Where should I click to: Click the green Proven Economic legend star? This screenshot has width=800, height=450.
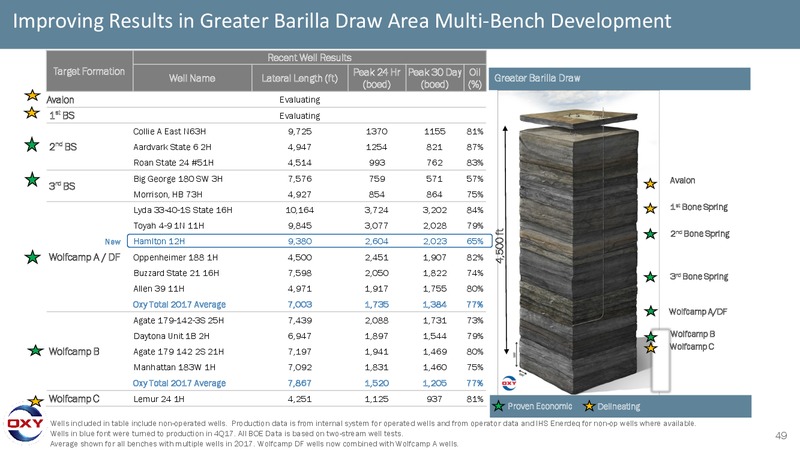click(x=498, y=406)
